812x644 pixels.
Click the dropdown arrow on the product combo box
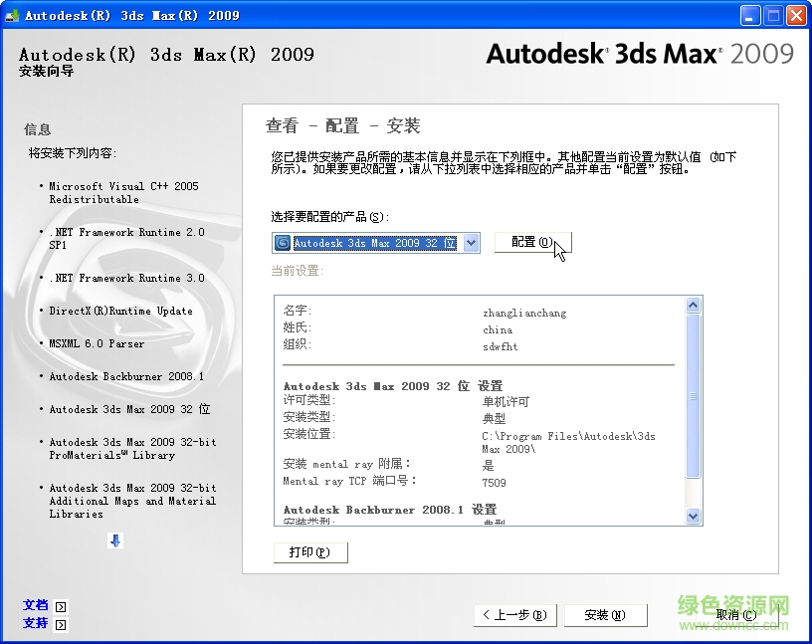470,242
